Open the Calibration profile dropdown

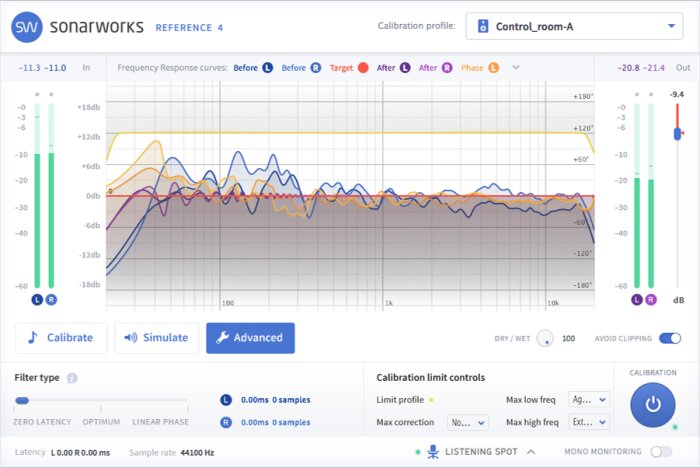click(x=574, y=26)
